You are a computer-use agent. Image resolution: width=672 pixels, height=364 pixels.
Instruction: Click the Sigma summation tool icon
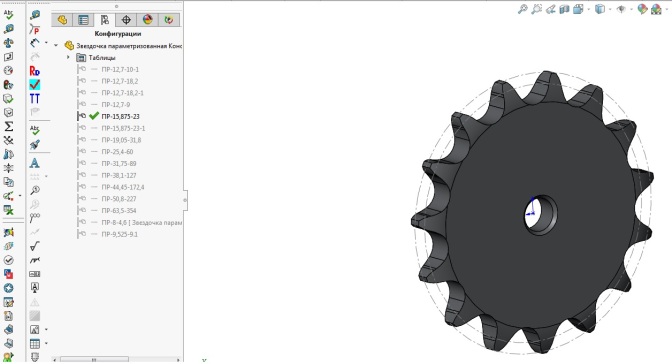[x=8, y=126]
